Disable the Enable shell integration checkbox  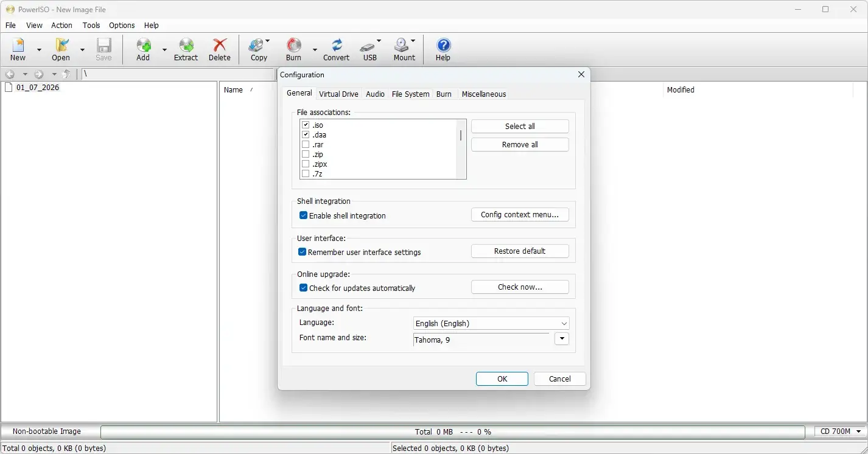pyautogui.click(x=303, y=215)
